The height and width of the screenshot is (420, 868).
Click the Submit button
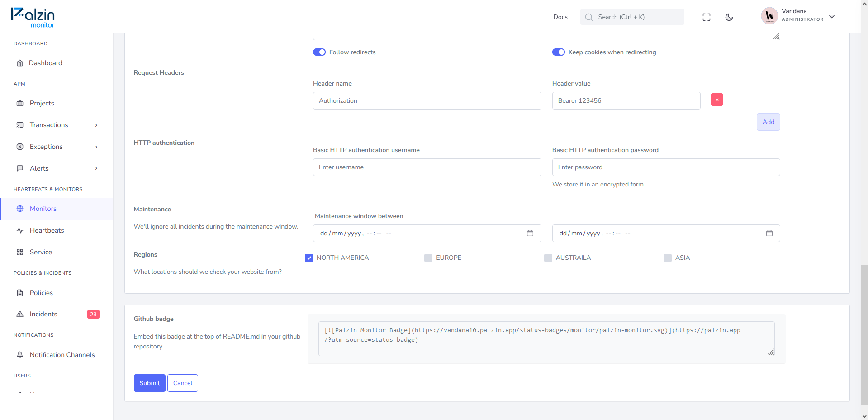150,383
